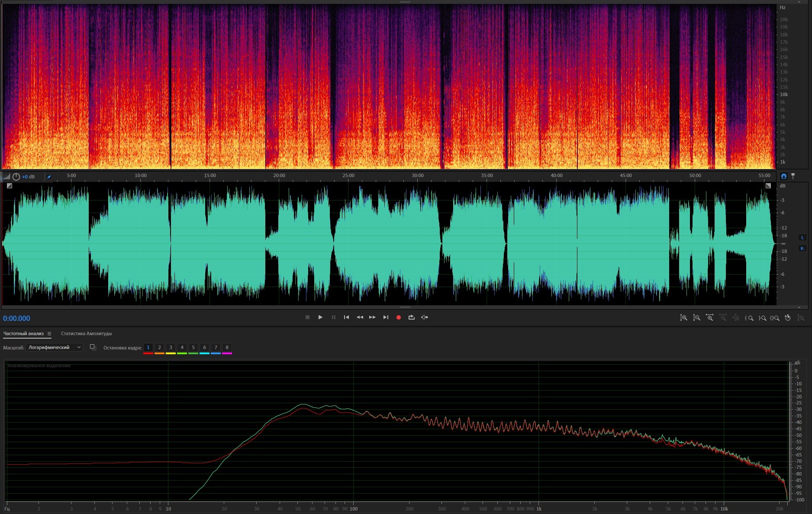The width and height of the screenshot is (812, 514).
Task: Click the fade-in handle on waveform
Action: 10,186
